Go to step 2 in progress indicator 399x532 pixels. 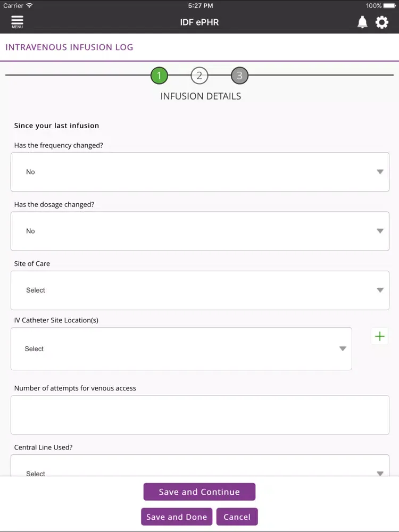(199, 76)
